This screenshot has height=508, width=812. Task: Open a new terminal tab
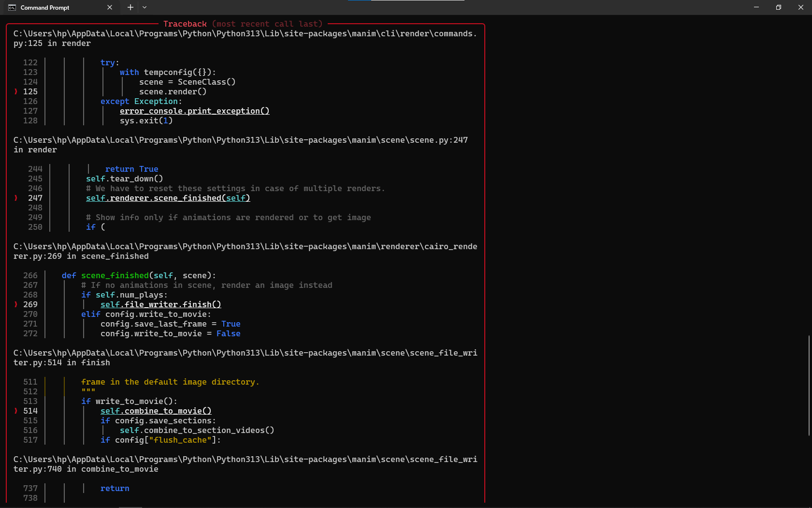click(x=130, y=7)
